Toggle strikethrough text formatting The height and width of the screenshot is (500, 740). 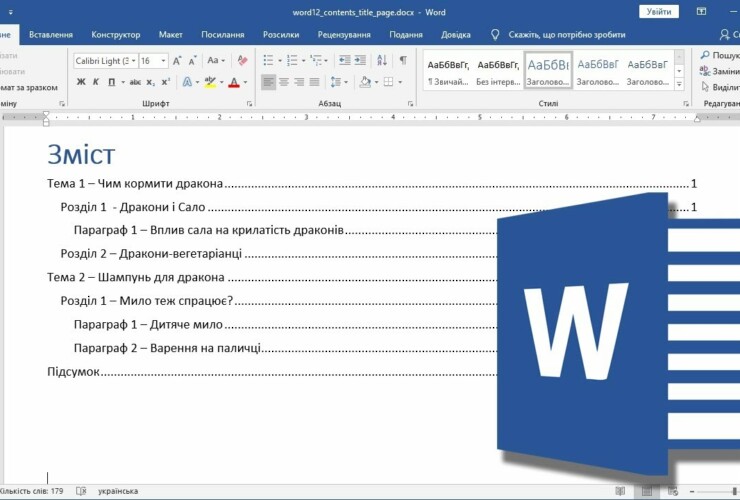(134, 82)
